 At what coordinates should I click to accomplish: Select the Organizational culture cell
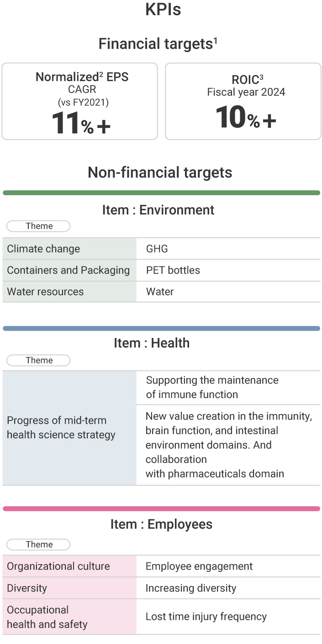coord(69,566)
